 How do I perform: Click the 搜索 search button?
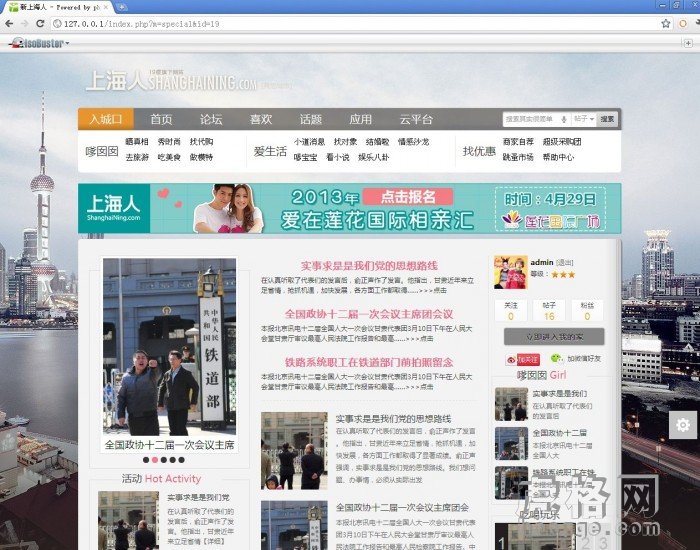pyautogui.click(x=608, y=119)
